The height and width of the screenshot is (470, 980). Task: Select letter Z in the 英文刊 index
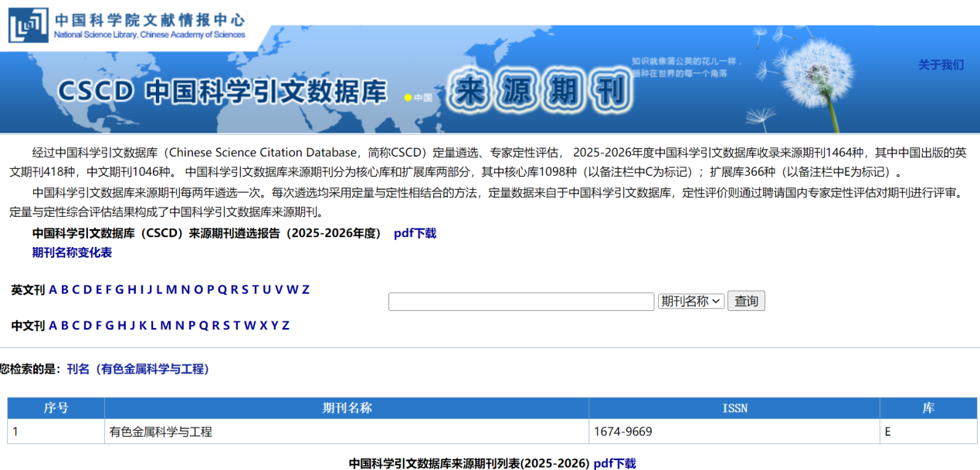(306, 289)
